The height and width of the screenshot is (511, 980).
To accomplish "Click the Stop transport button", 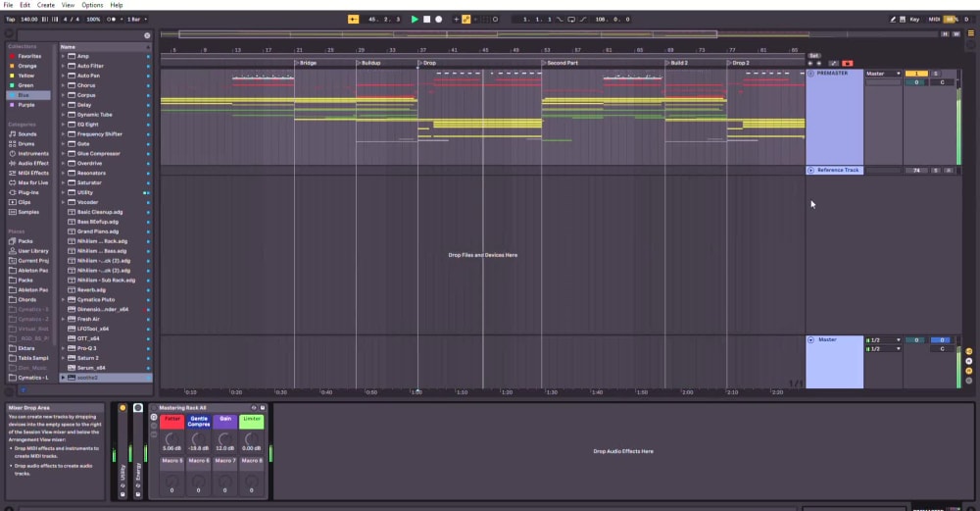I will pos(427,20).
